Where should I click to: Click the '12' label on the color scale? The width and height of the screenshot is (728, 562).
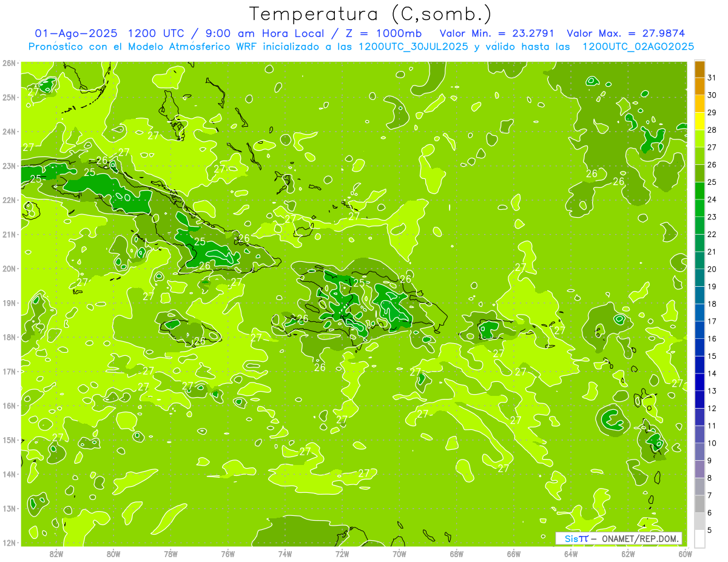coord(712,409)
